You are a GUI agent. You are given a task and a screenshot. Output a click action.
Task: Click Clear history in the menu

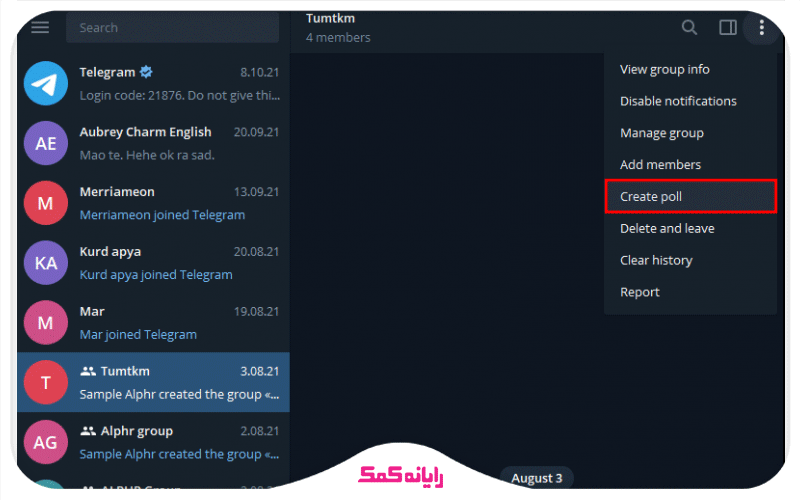pyautogui.click(x=690, y=260)
